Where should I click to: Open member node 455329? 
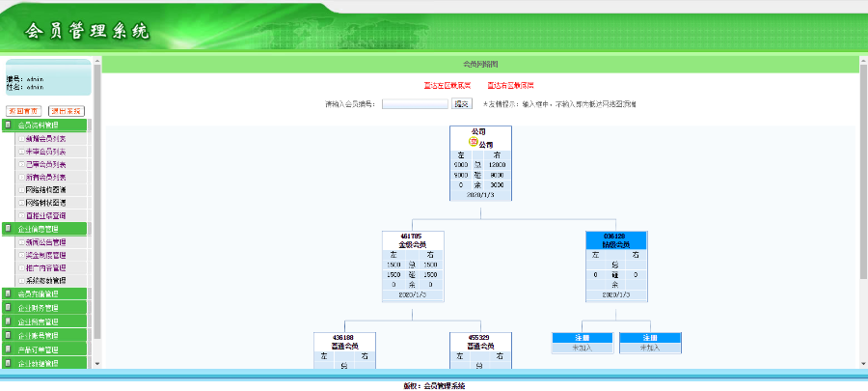pyautogui.click(x=480, y=337)
